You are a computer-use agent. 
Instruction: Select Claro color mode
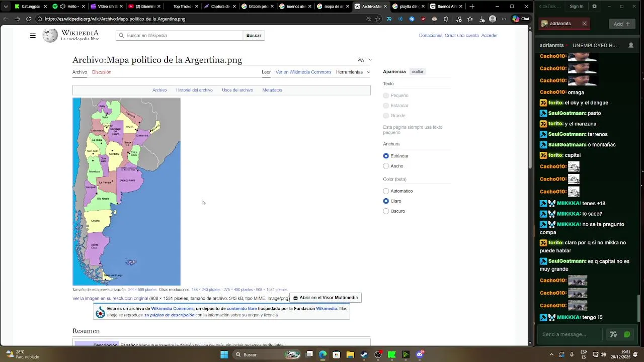386,201
